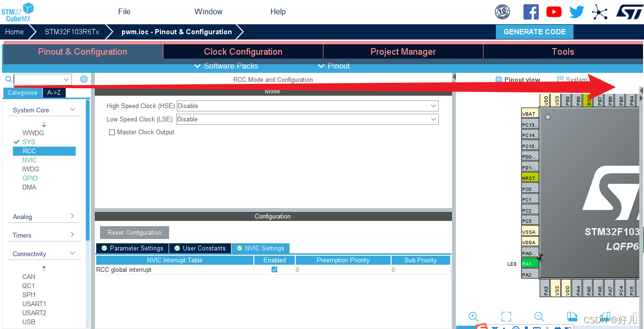Select I2C1 under Connectivity
The width and height of the screenshot is (644, 329).
pos(29,286)
